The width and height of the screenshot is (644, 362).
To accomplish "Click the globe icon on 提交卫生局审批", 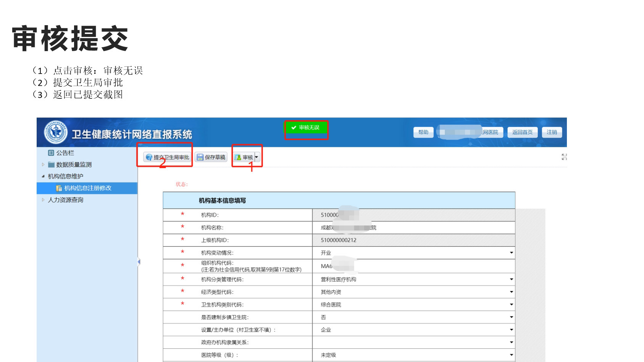I will pyautogui.click(x=149, y=157).
